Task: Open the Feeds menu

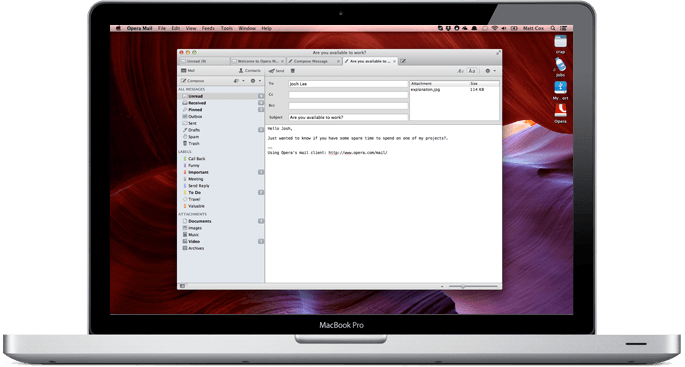Action: click(208, 28)
